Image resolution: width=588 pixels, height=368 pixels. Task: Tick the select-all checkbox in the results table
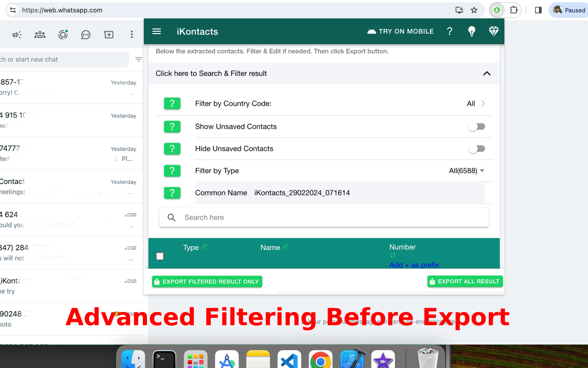pyautogui.click(x=159, y=256)
